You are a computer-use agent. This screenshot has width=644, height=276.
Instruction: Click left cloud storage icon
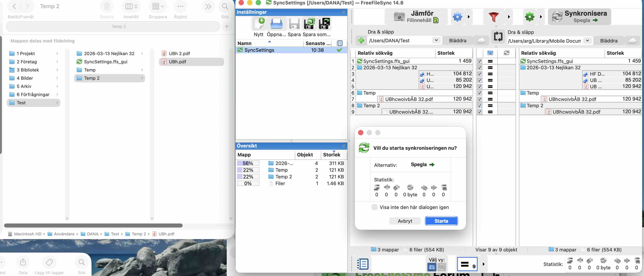481,40
